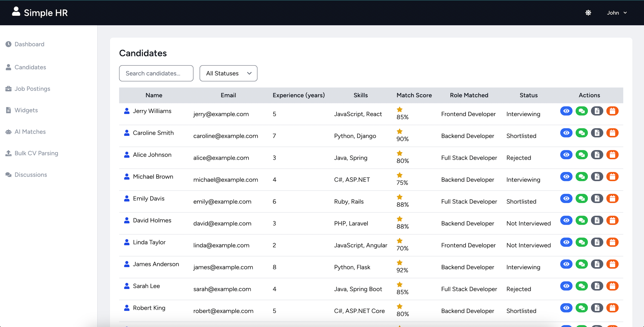Viewport: 644px width, 327px height.
Task: Open gray document icon for James Anderson
Action: (597, 264)
